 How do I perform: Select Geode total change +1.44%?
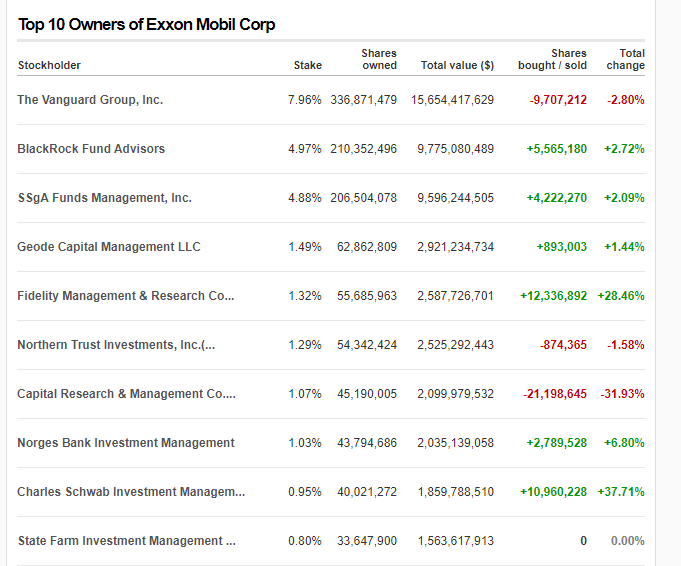(624, 247)
